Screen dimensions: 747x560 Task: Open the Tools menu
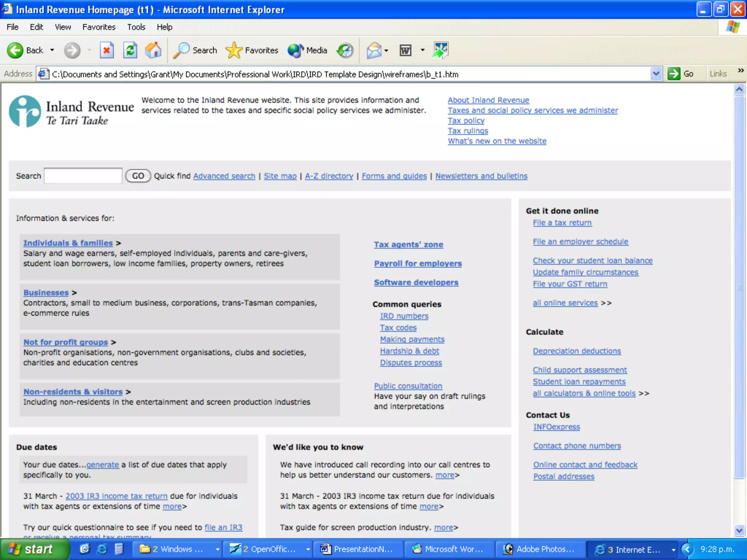click(136, 27)
